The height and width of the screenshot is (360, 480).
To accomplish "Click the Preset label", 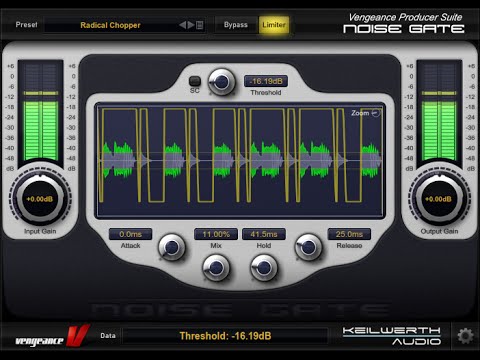I will (26, 25).
